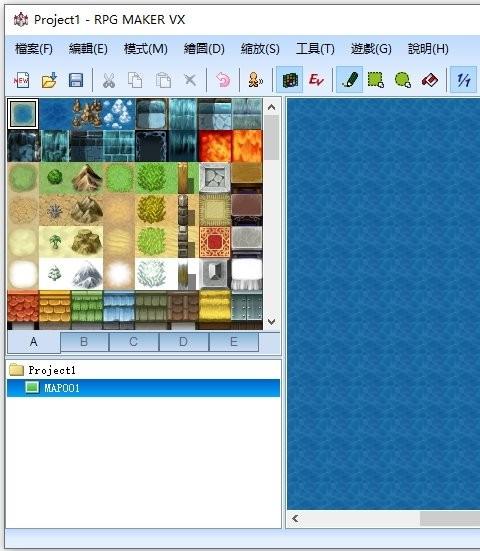This screenshot has width=480, height=551.
Task: Select the green tree on grass tile
Action: [55, 177]
